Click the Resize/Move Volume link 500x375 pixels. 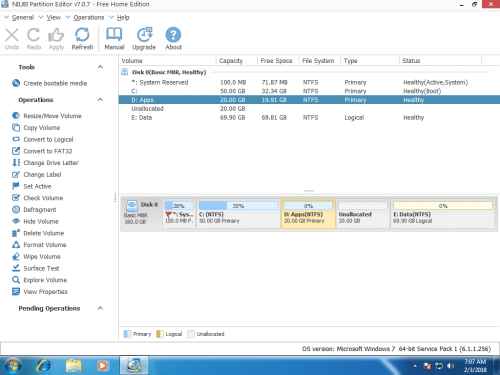coord(52,116)
